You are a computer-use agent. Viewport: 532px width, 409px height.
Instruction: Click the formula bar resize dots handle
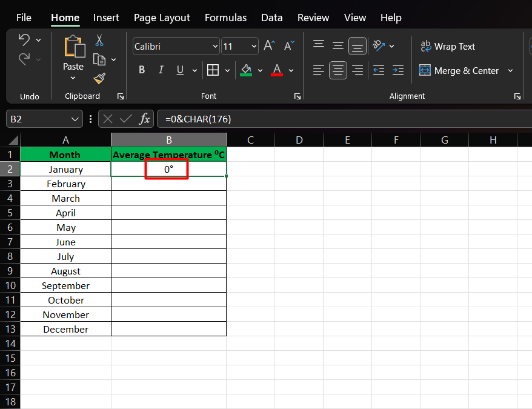point(91,119)
